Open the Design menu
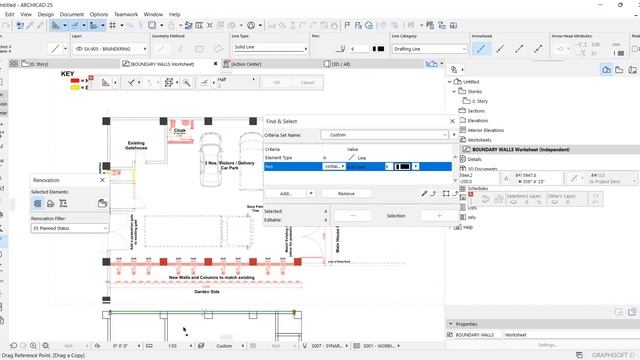 (46, 14)
